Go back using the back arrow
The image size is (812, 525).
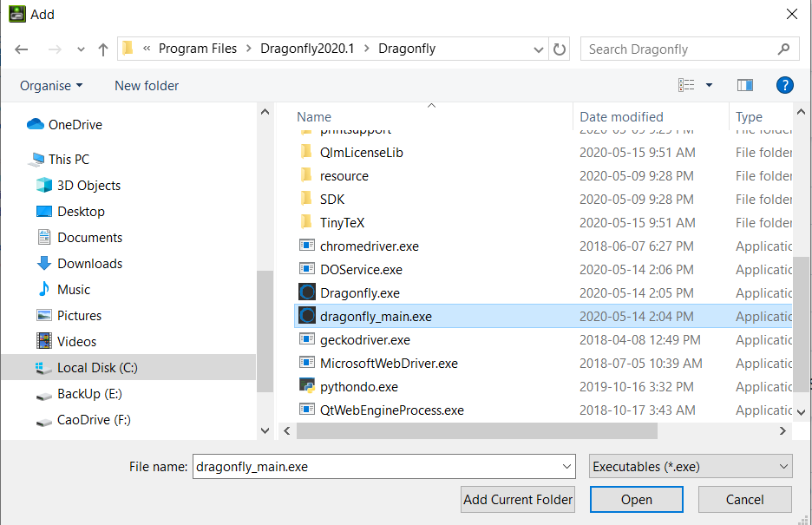pos(21,49)
